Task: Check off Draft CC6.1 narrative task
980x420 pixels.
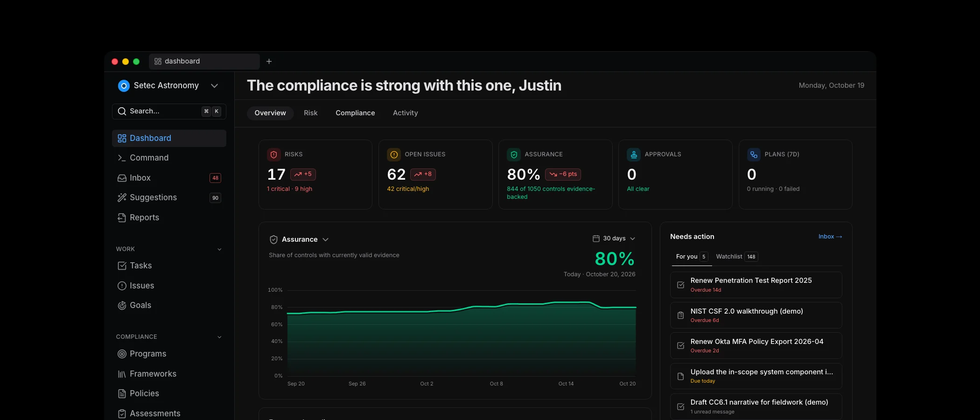Action: 681,406
